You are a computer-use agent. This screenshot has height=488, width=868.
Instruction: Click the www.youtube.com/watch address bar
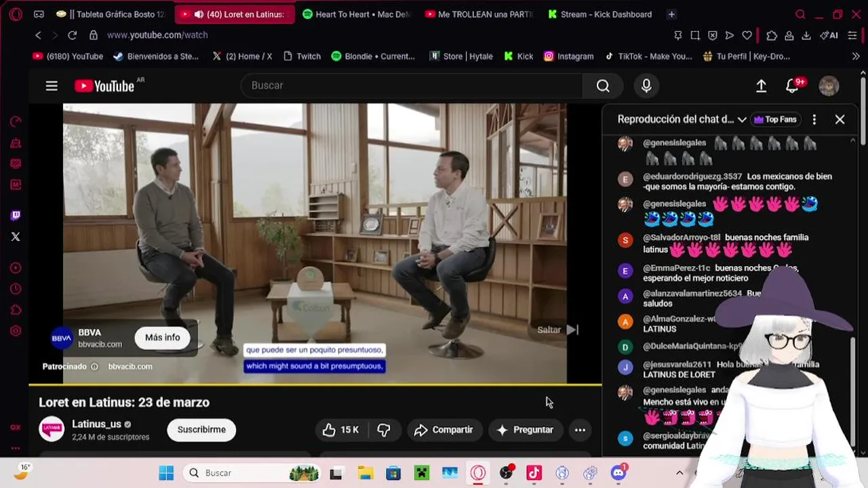coord(157,35)
